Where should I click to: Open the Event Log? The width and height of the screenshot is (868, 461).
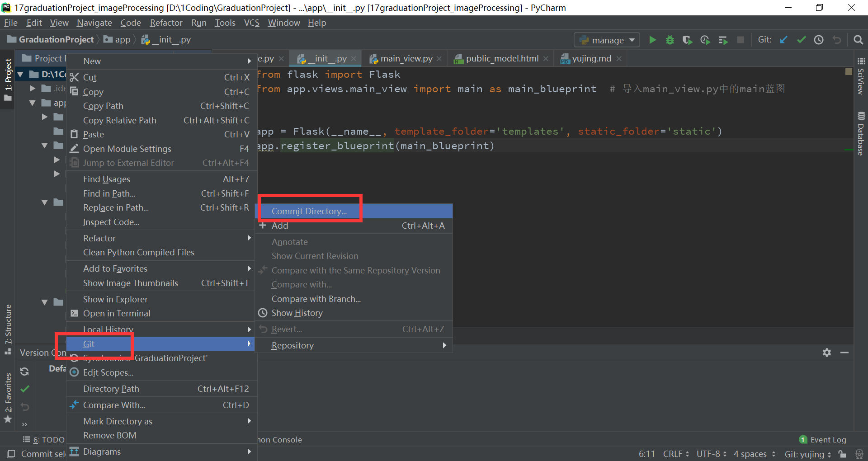tap(827, 439)
